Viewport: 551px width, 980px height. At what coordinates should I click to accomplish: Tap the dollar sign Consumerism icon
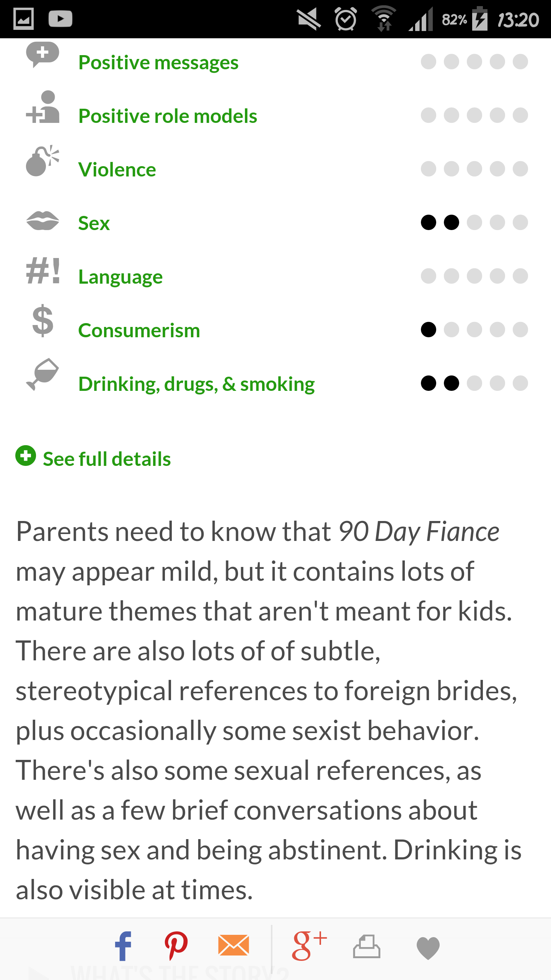(42, 321)
